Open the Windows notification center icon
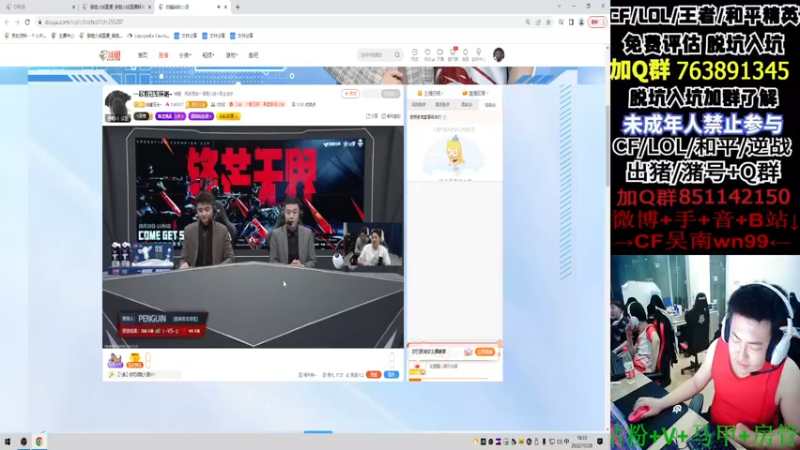800x450 pixels. coord(600,442)
